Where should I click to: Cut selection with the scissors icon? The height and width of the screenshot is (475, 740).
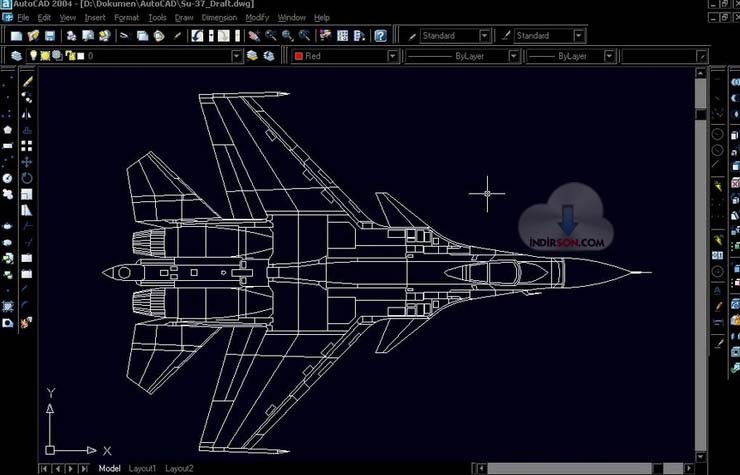124,36
